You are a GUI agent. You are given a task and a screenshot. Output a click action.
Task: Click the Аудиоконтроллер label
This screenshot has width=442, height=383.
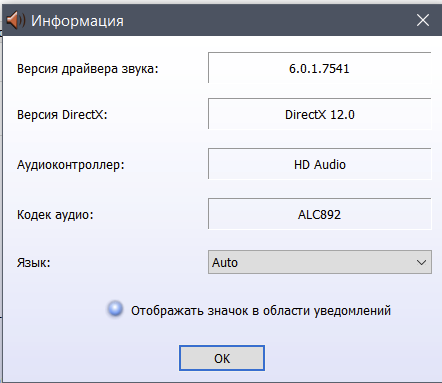(x=71, y=165)
